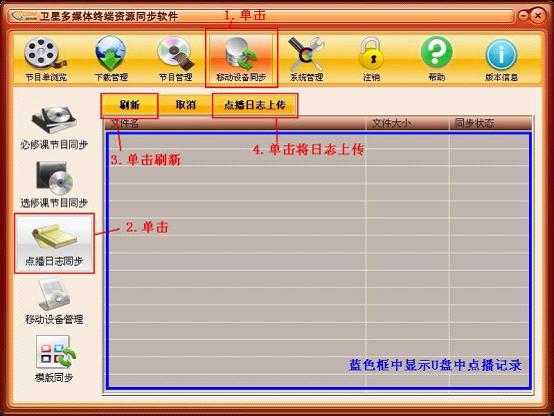
Task: Click the 注销 padlock icon
Action: [371, 53]
